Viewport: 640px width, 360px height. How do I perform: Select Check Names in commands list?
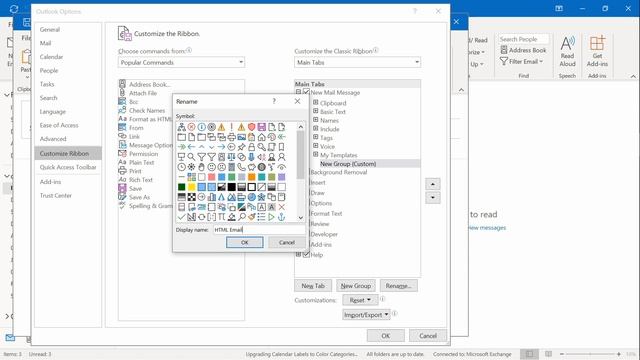click(147, 111)
